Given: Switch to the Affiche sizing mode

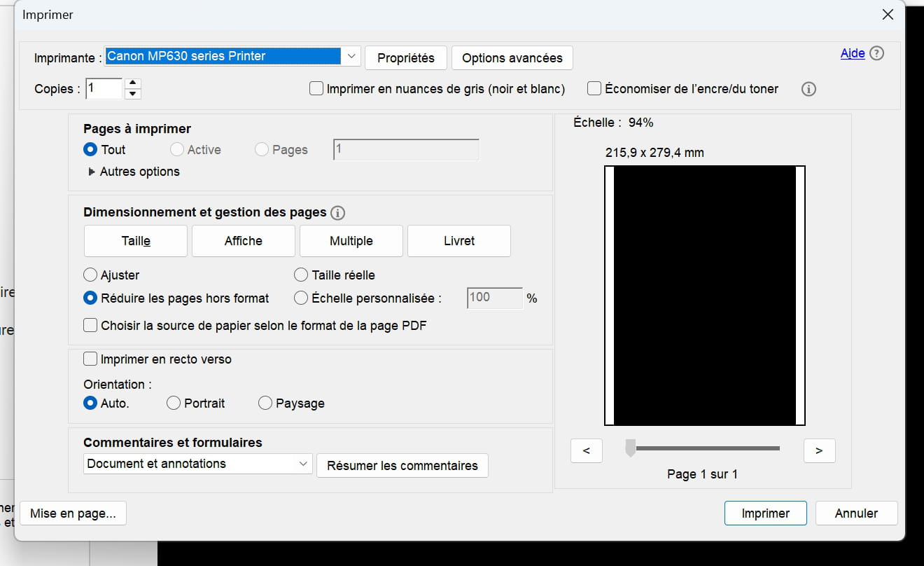Looking at the screenshot, I should pos(243,241).
